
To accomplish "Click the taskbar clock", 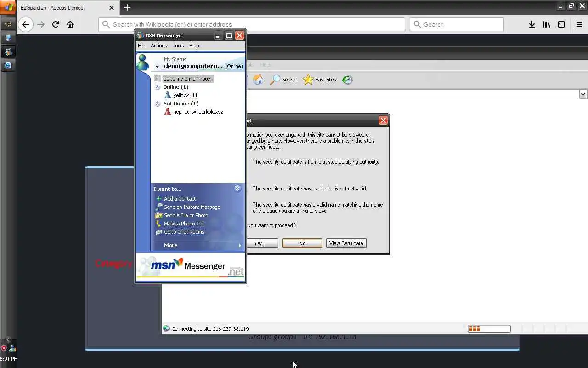I will (8, 359).
